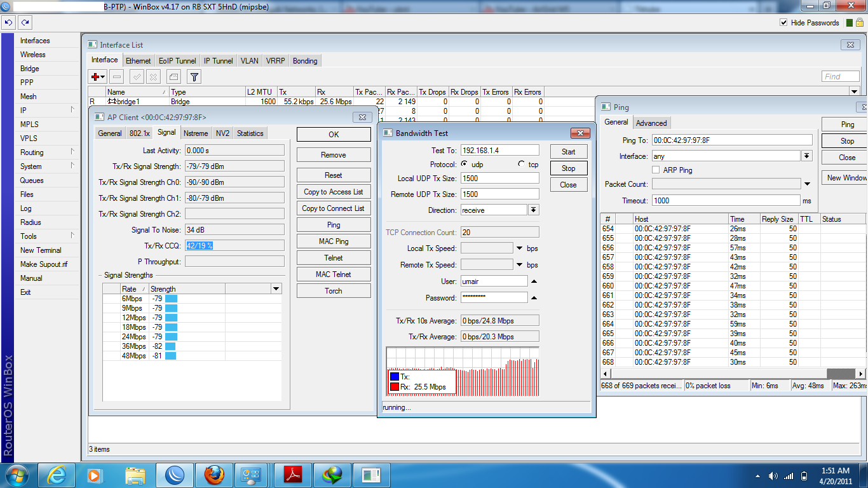Expand the Local Tx Speed arrow
This screenshot has width=868, height=488.
[x=519, y=248]
